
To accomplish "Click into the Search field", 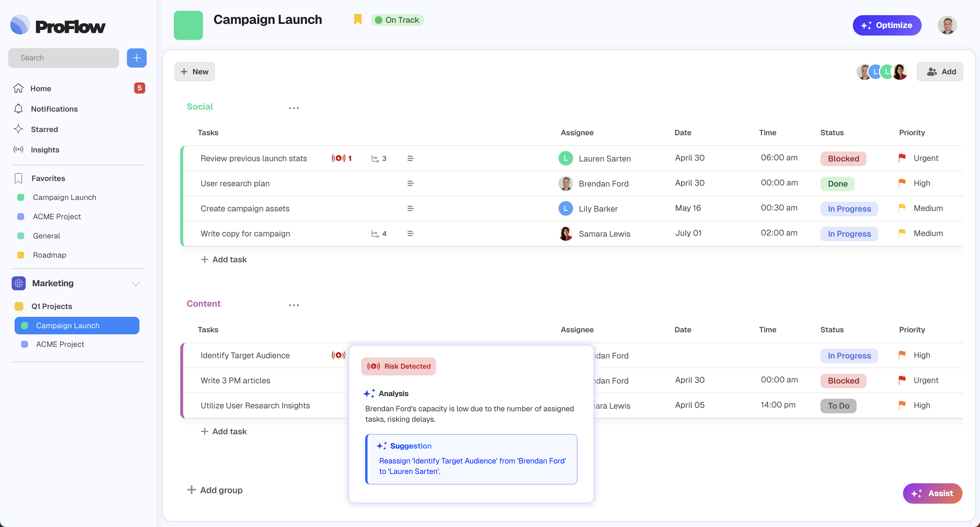I will (64, 58).
